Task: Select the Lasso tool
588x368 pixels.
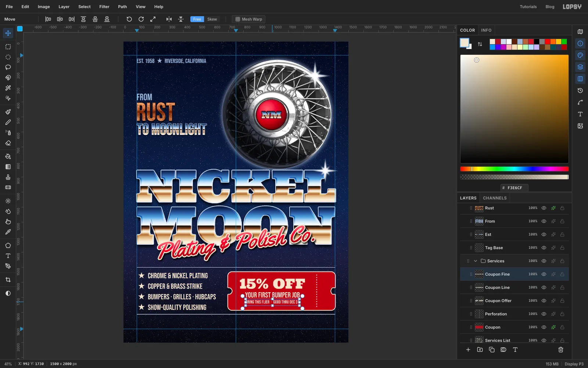Action: pos(8,67)
